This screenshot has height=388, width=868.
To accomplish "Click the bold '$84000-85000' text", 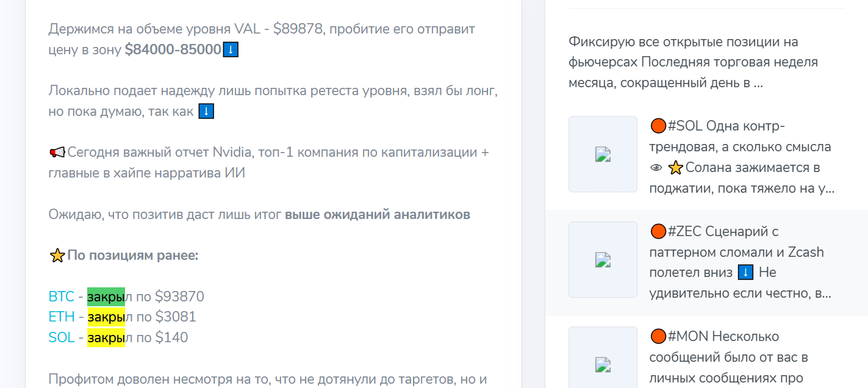I will pos(173,50).
